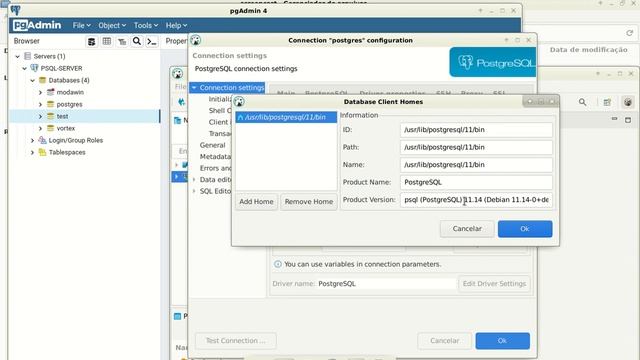Expand the SQL Editor preferences node
Screen dimensions: 640x360
pos(194,191)
